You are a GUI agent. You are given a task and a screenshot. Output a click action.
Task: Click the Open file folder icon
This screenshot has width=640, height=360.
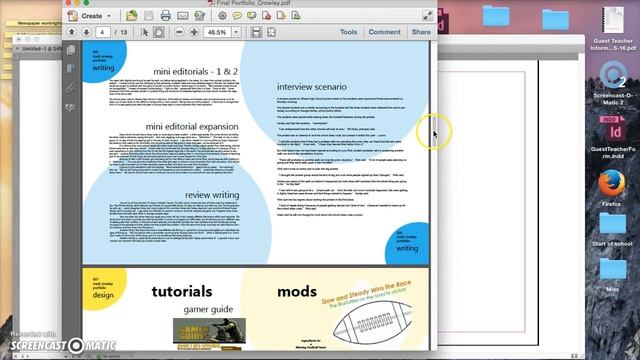(131, 16)
